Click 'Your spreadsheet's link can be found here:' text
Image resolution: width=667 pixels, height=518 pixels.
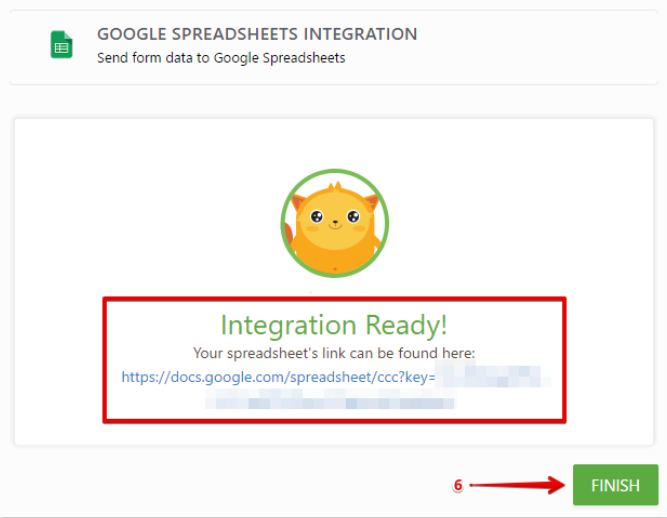click(334, 353)
